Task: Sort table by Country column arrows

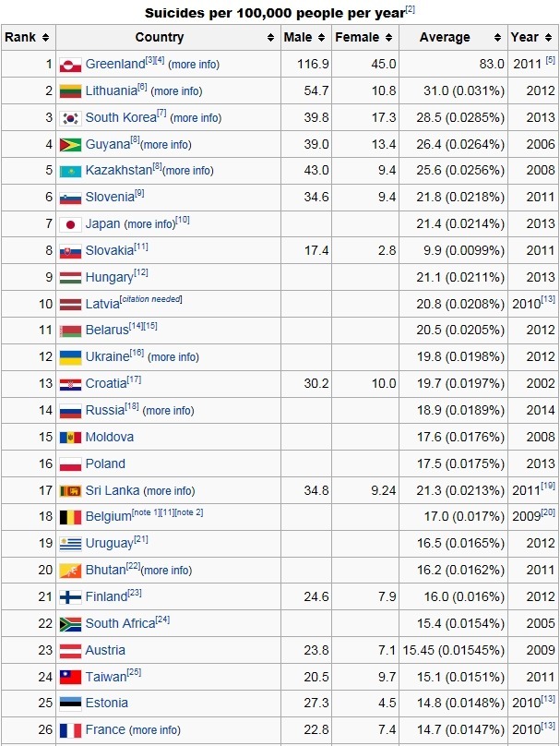Action: (271, 38)
